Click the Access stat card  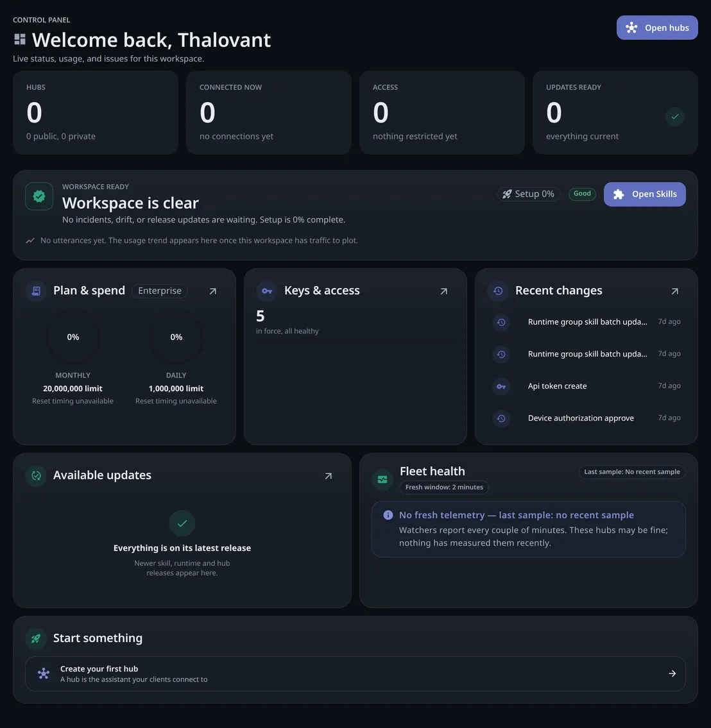click(x=442, y=112)
